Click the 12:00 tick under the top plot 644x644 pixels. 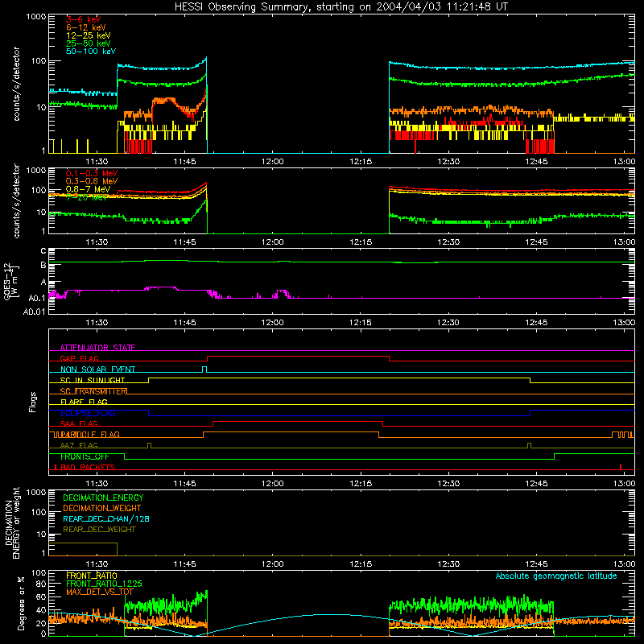(272, 162)
